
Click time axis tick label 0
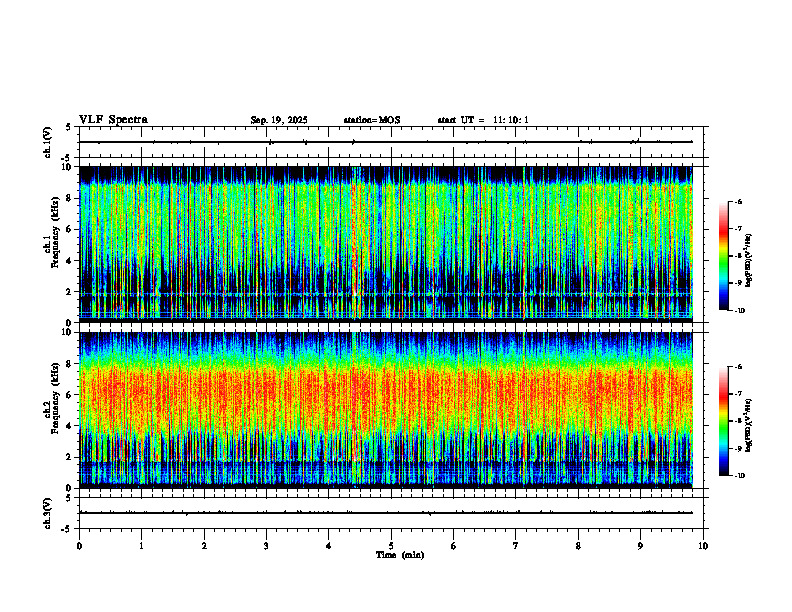[79, 546]
